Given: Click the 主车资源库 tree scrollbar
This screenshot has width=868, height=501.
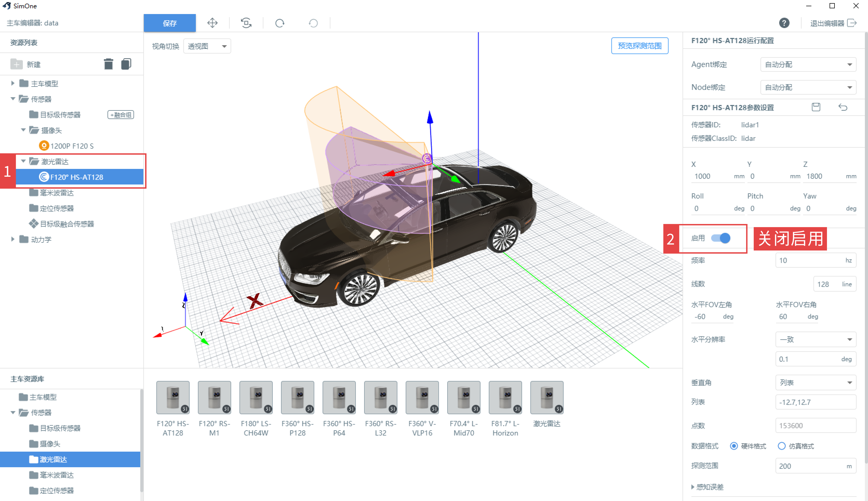Looking at the screenshot, I should pyautogui.click(x=141, y=440).
